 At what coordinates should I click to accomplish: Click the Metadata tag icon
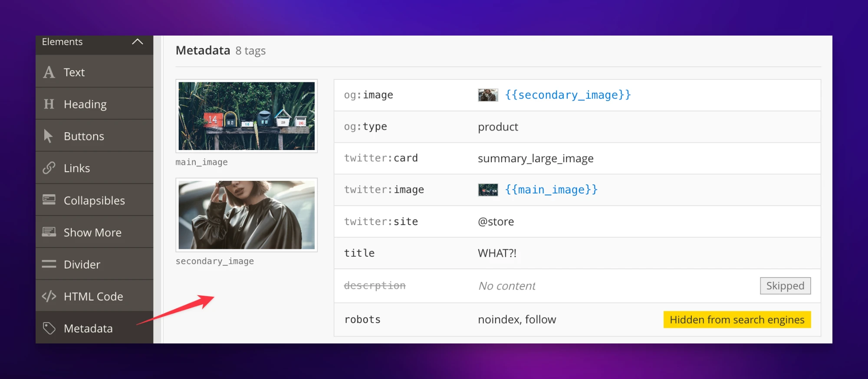pyautogui.click(x=49, y=328)
